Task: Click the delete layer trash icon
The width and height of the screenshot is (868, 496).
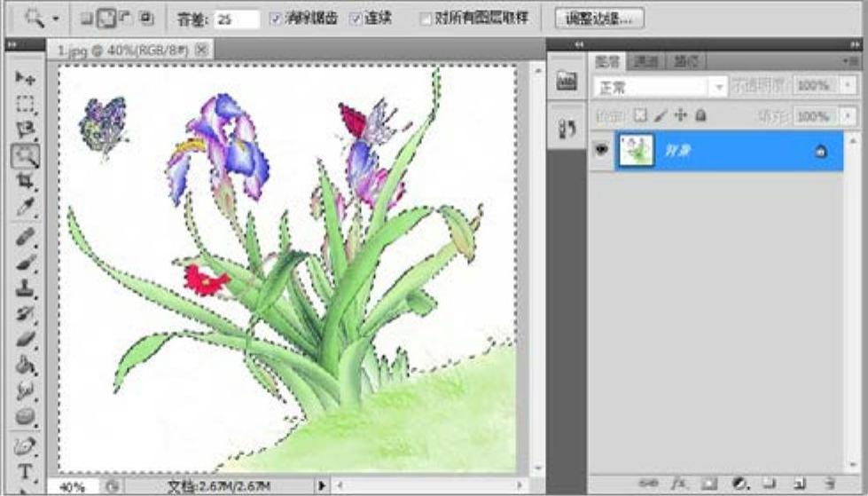Action: pos(830,483)
